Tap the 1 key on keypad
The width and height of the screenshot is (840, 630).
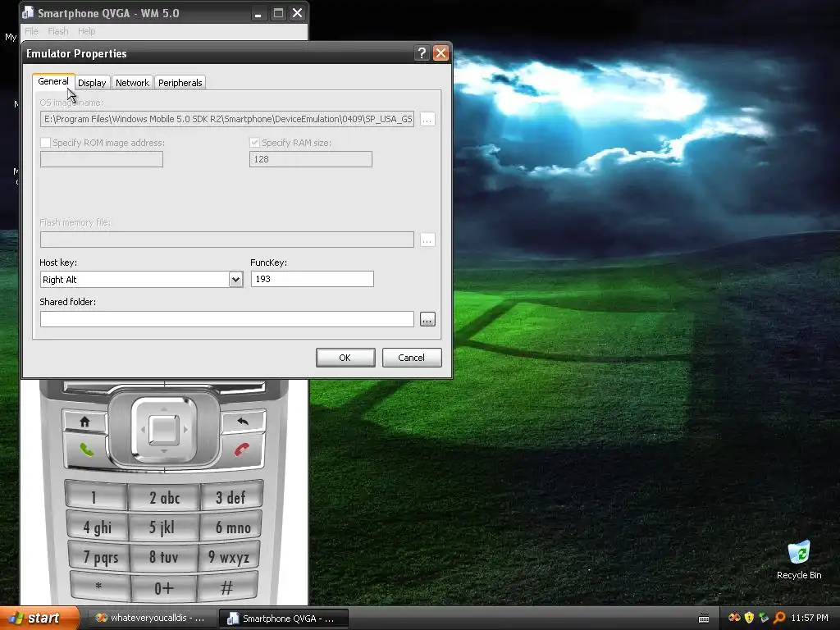pyautogui.click(x=95, y=497)
